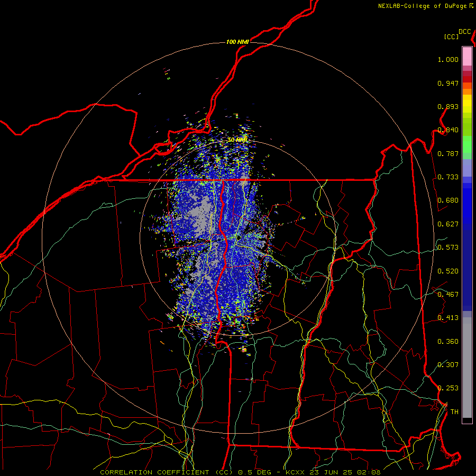Image resolution: width=476 pixels, height=476 pixels.
Task: Click the 0.360 scale value
Action: 448,342
